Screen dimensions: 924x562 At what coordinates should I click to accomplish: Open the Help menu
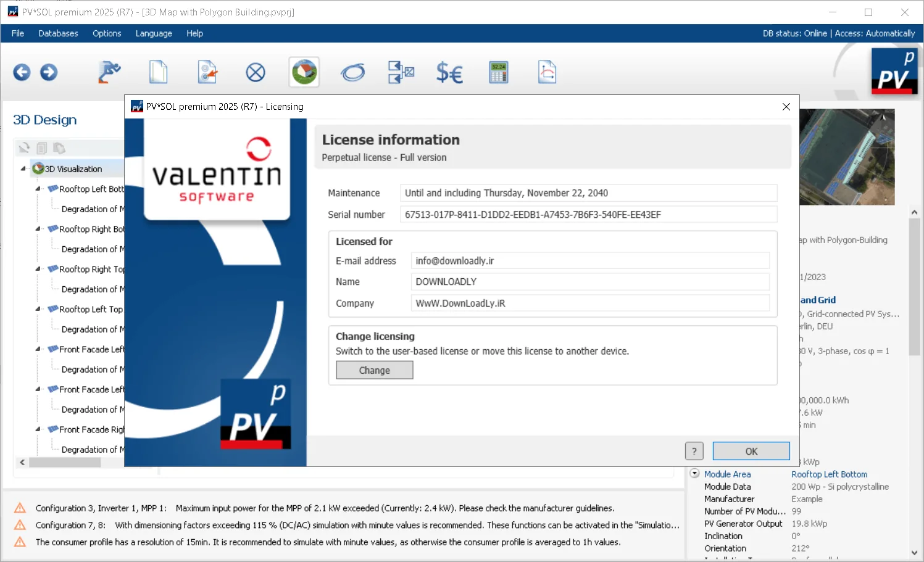point(195,33)
